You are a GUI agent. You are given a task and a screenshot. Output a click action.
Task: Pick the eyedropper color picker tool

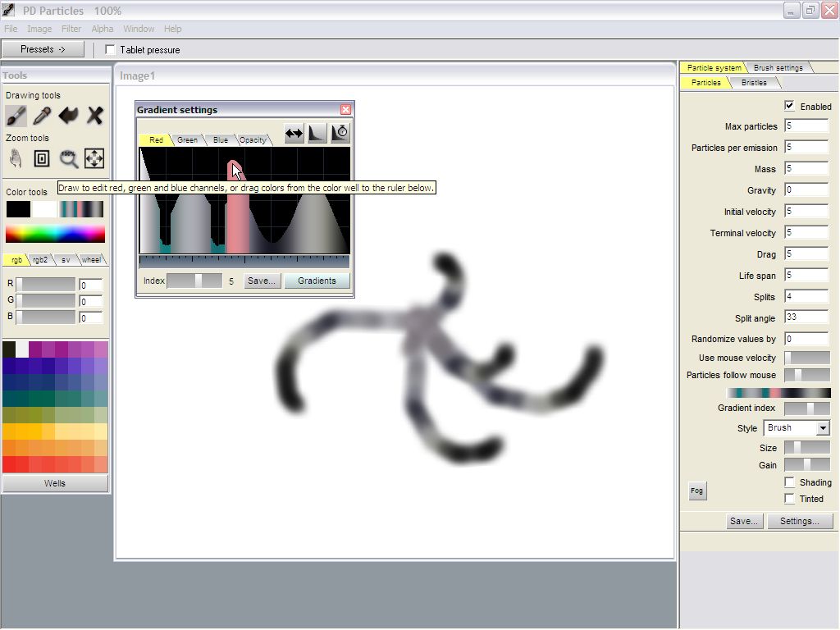tap(42, 116)
